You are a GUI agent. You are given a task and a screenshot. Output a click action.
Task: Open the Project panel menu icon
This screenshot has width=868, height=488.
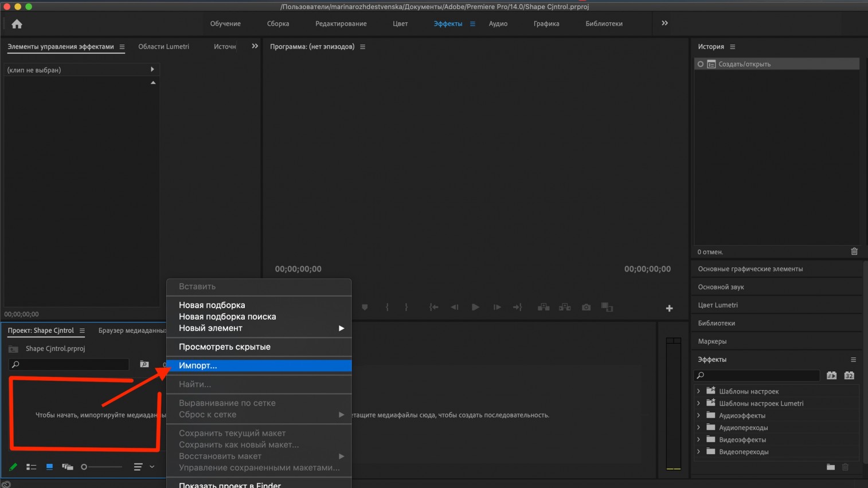tap(82, 330)
